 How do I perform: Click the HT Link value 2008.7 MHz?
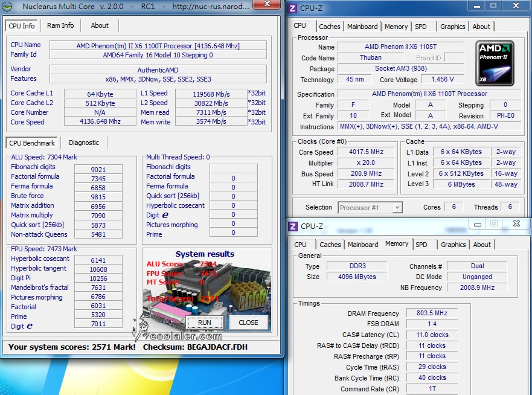[366, 184]
